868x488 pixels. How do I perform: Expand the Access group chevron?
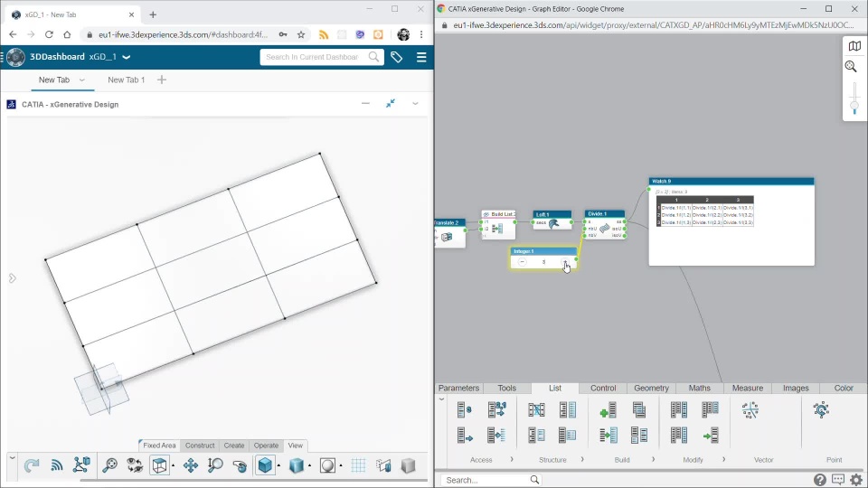coord(512,459)
